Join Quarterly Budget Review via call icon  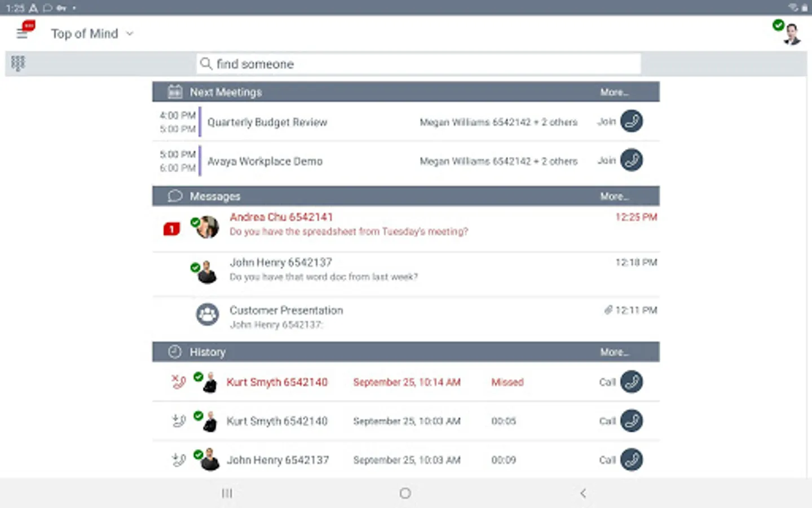click(632, 121)
